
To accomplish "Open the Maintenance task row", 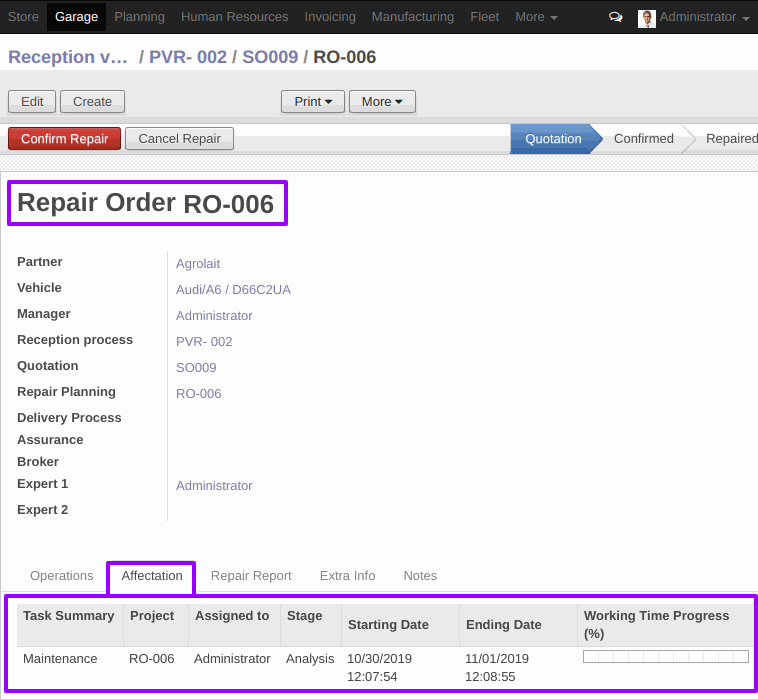I will (x=60, y=659).
